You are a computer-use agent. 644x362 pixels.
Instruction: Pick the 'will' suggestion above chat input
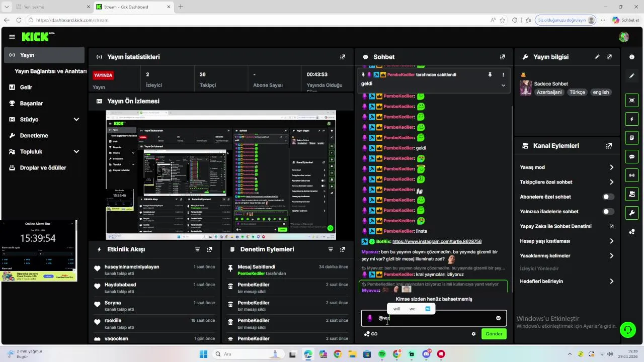(396, 309)
